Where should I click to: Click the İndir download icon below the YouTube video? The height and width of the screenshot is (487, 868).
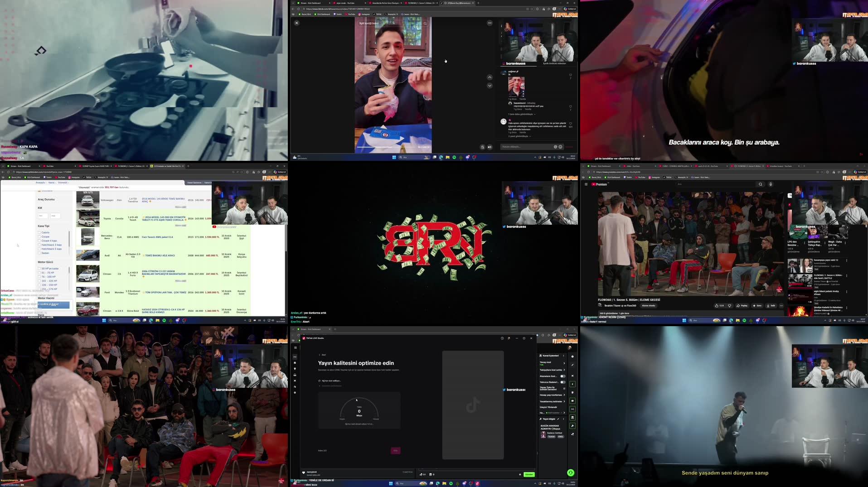768,305
